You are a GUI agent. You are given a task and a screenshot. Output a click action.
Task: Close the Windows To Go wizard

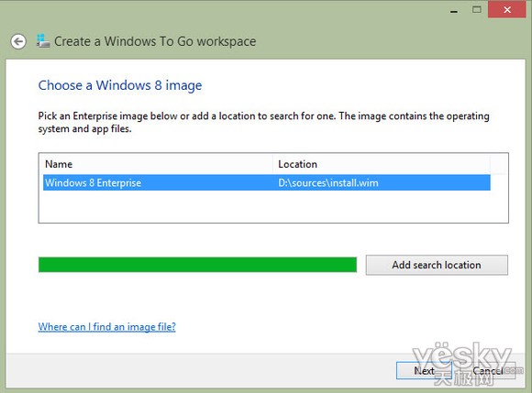tap(507, 9)
